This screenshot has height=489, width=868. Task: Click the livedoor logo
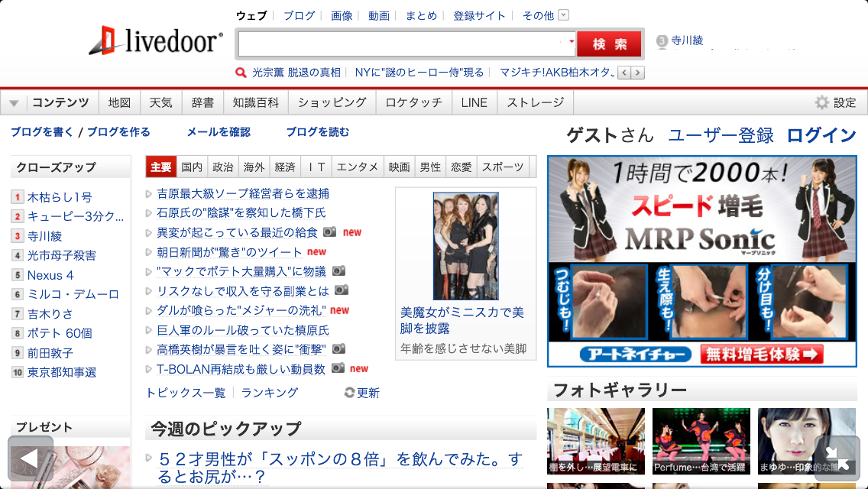click(x=156, y=41)
